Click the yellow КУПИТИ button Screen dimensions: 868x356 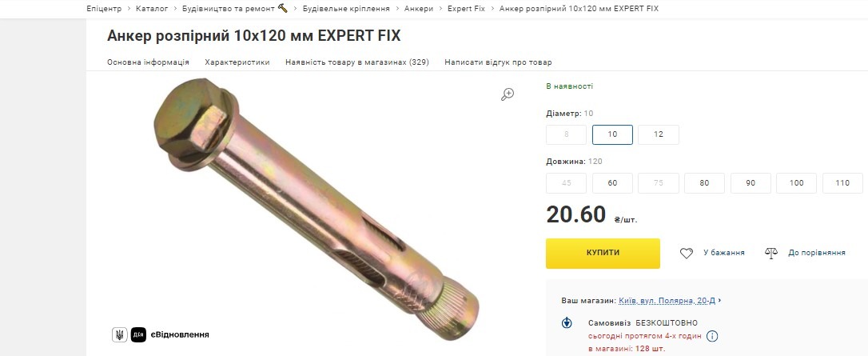click(x=603, y=253)
